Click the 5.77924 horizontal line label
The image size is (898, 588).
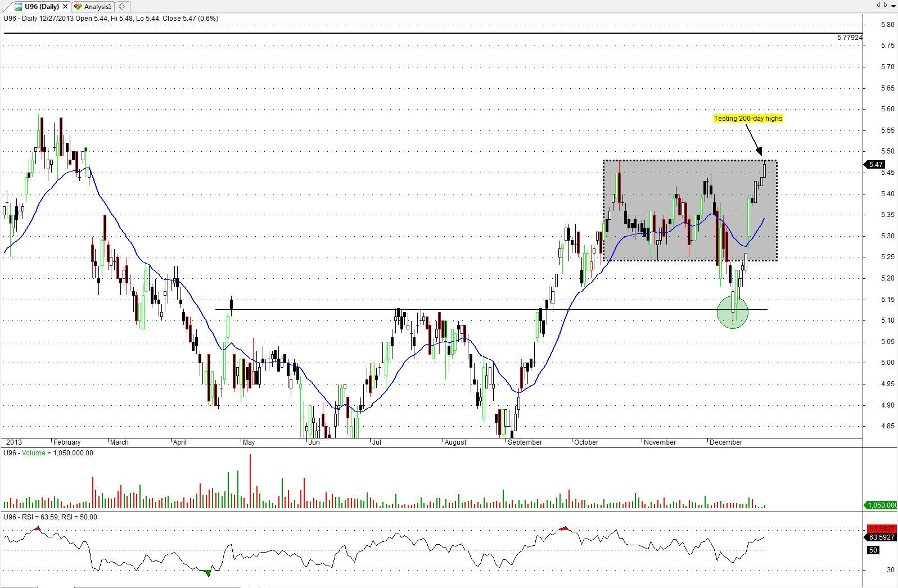pyautogui.click(x=849, y=38)
